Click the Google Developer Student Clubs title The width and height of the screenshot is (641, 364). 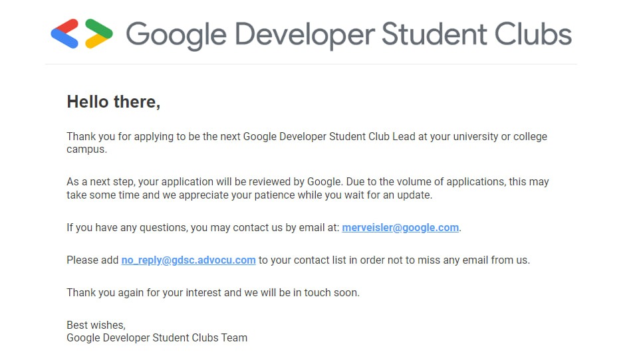pos(348,35)
